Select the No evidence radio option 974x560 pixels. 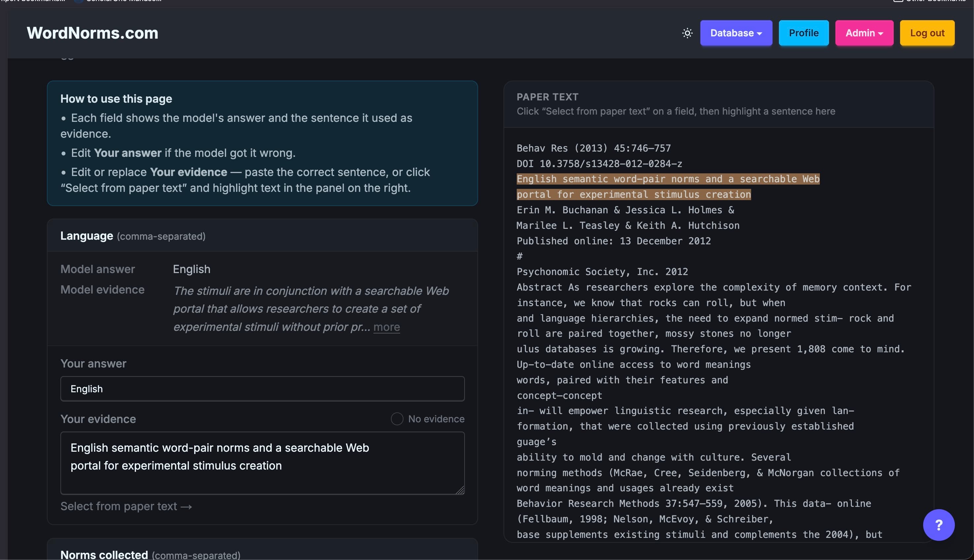pos(397,419)
